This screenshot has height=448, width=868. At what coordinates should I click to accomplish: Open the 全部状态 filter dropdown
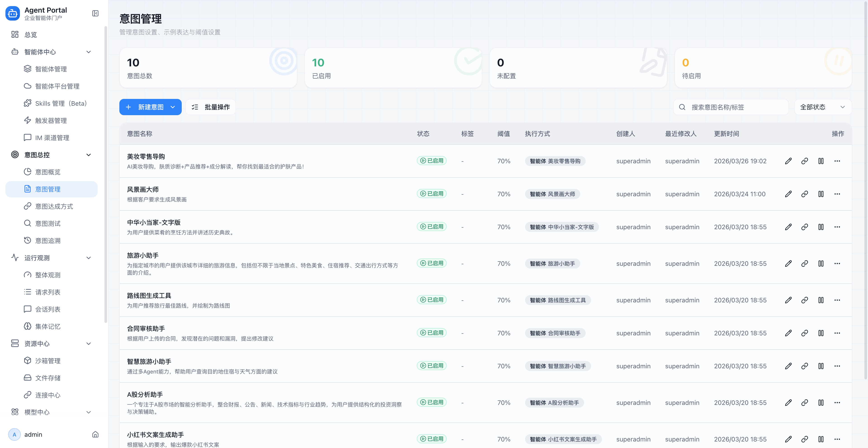[x=823, y=107]
